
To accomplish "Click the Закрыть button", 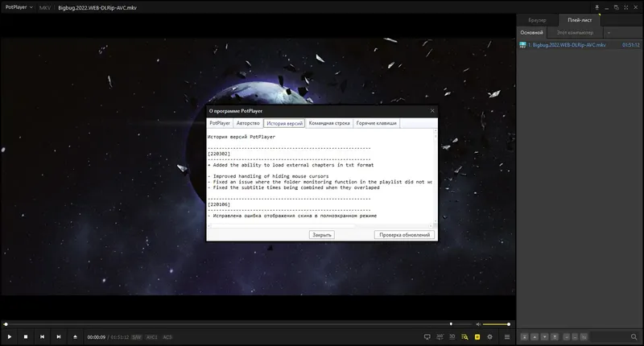I will [322, 235].
